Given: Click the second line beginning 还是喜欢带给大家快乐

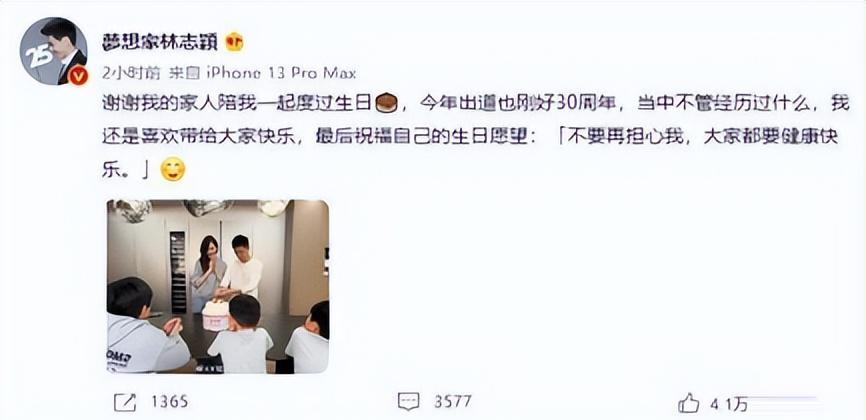Looking at the screenshot, I should (471, 138).
